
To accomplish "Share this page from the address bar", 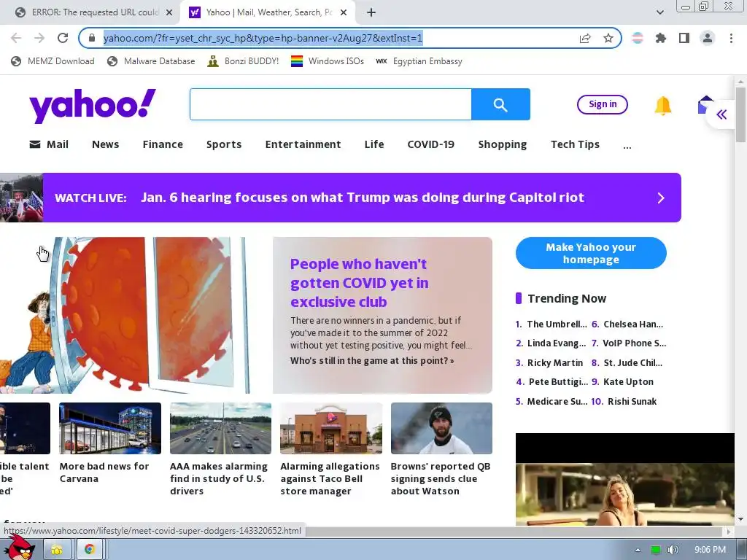I will tap(585, 38).
